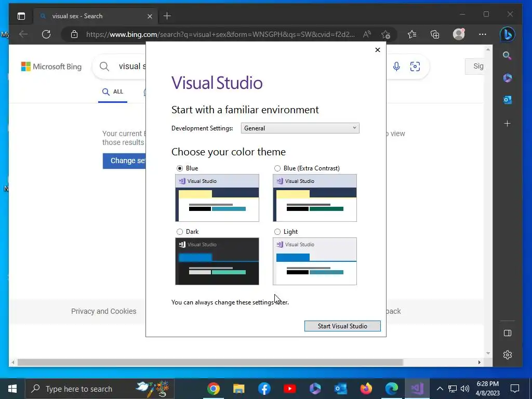This screenshot has width=532, height=399.
Task: Open Collections in Edge toolbar
Action: click(x=435, y=34)
